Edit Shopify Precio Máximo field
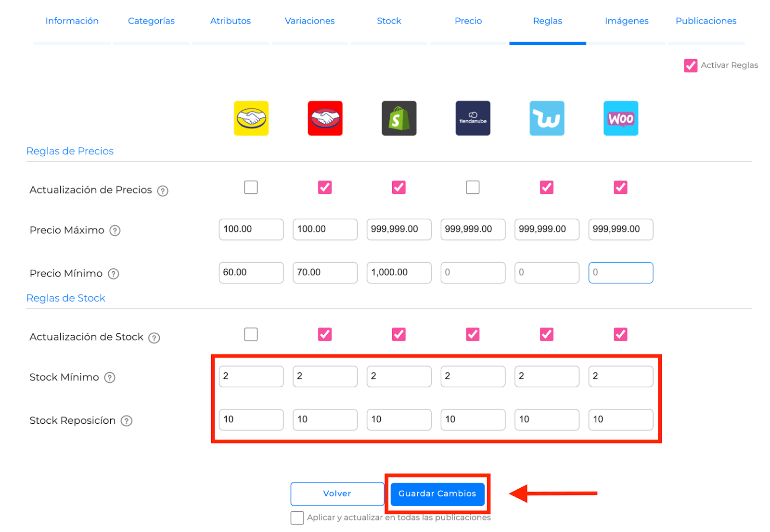Viewport: 770px width, 532px height. pos(399,229)
